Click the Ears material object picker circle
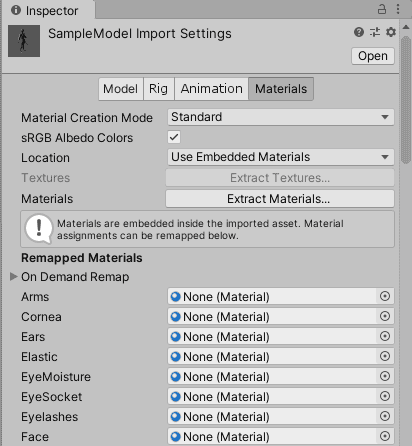The image size is (412, 446). click(385, 336)
